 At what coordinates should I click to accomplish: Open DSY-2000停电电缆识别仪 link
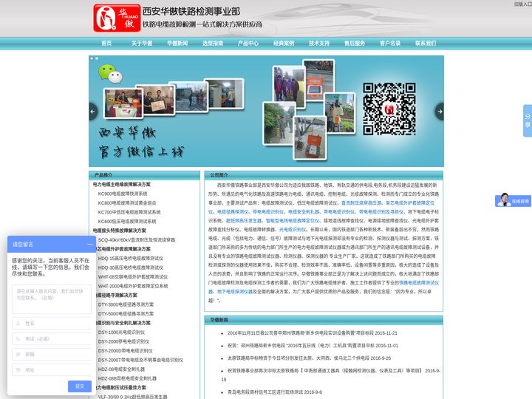[x=123, y=341]
